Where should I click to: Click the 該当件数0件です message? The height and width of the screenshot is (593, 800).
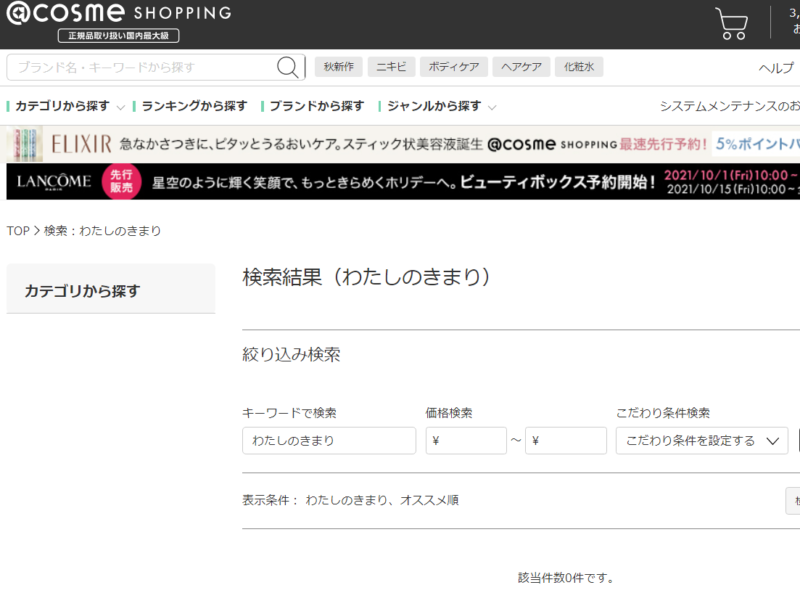(x=565, y=578)
